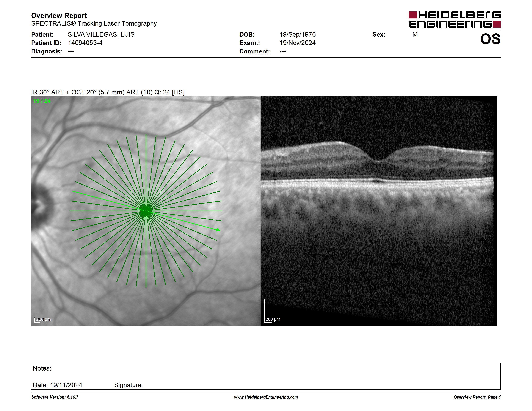The width and height of the screenshot is (532, 411).
Task: Click the 'Notes:' field label
Action: (42, 368)
